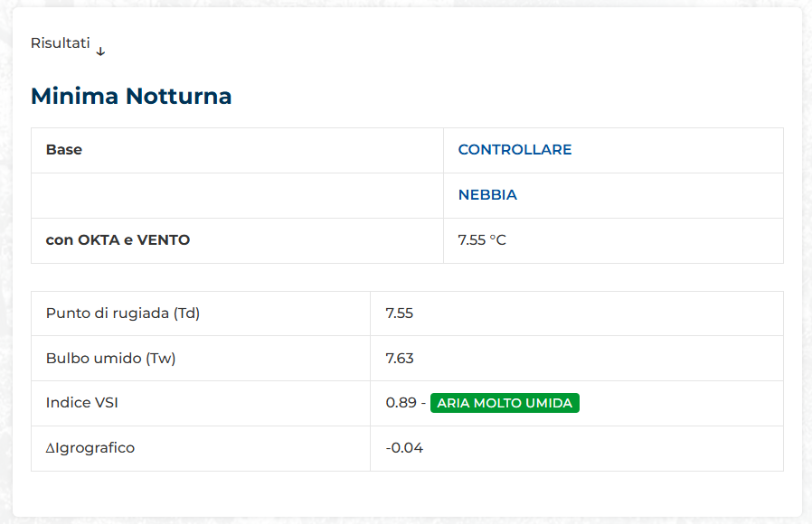Click the VSI value 0.89
The image size is (812, 524).
click(401, 403)
